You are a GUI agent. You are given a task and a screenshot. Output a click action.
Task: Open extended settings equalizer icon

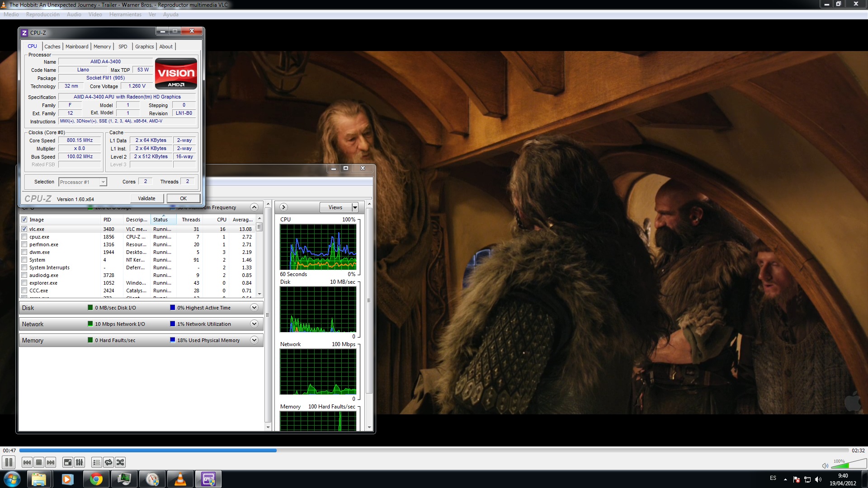coord(80,462)
